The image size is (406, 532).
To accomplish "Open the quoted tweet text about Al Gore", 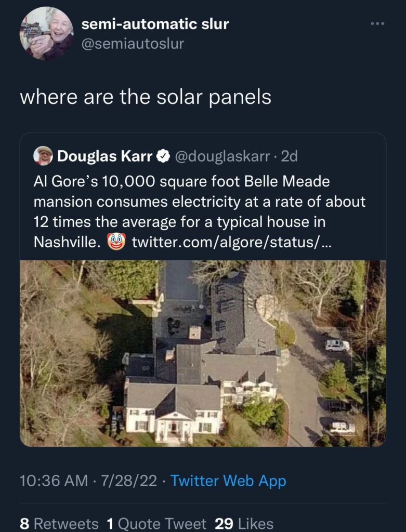I will click(x=200, y=212).
